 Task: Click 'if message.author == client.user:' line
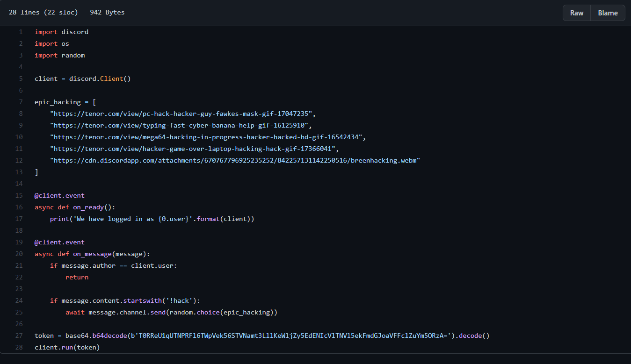pos(114,265)
